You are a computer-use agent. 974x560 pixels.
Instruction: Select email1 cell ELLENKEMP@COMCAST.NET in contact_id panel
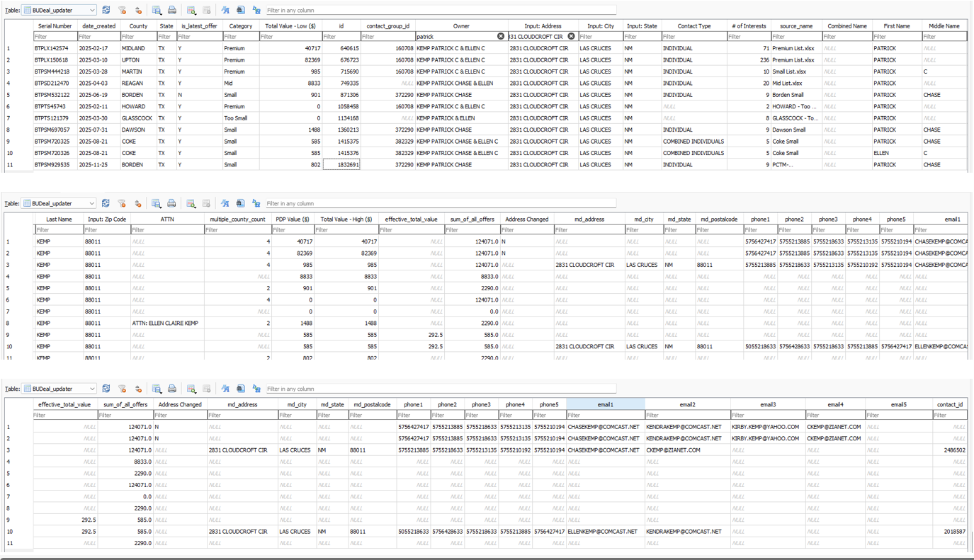click(606, 531)
